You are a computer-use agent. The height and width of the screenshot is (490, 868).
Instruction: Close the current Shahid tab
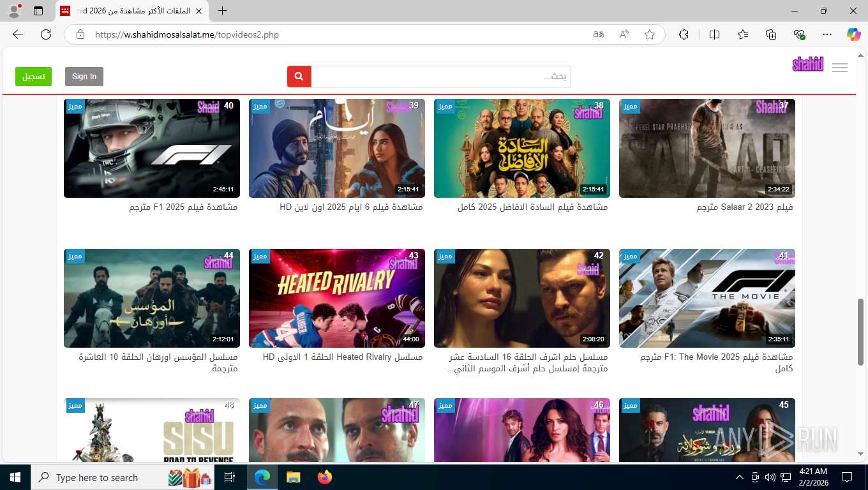click(x=199, y=11)
